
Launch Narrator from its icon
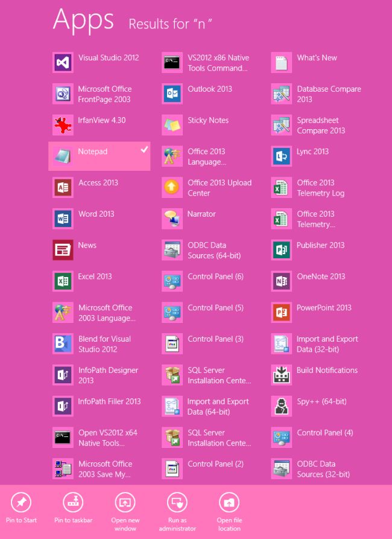172,218
